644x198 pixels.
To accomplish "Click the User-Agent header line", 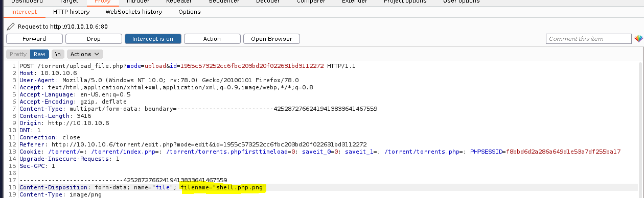I will [159, 80].
